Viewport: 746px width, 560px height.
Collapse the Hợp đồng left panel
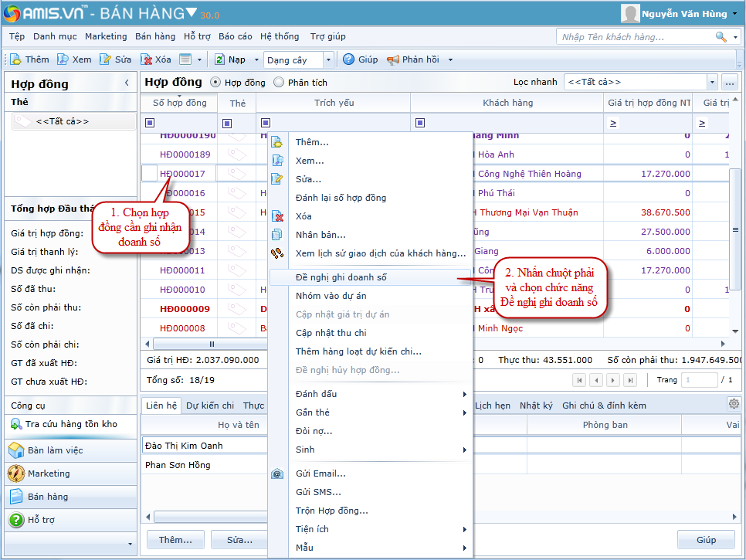pos(127,83)
